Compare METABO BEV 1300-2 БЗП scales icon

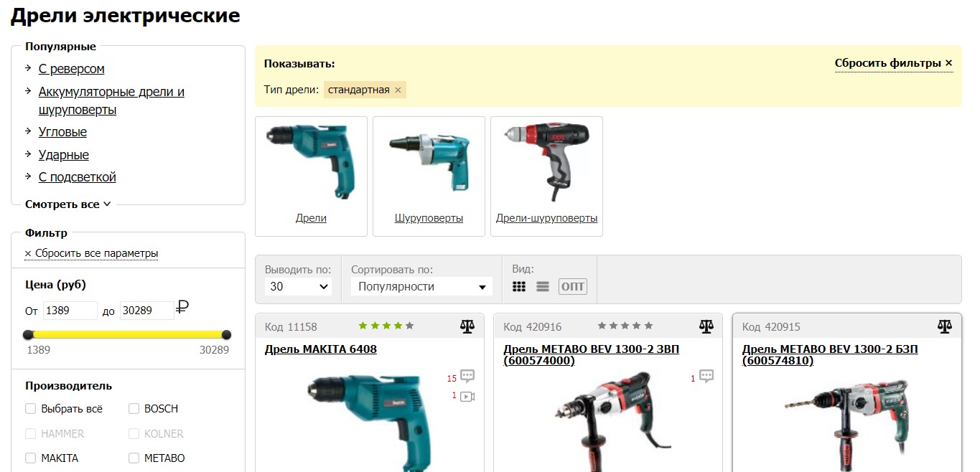[x=945, y=327]
